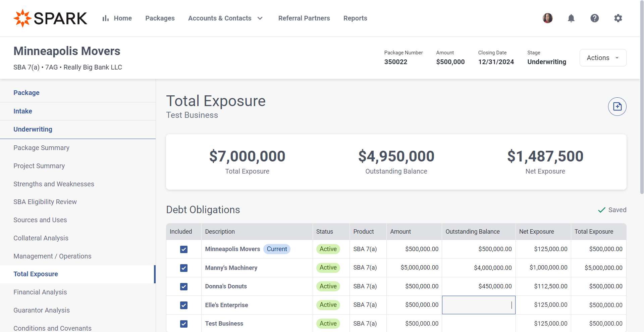The image size is (644, 332).
Task: Open Guarantor Analysis section
Action: (42, 310)
